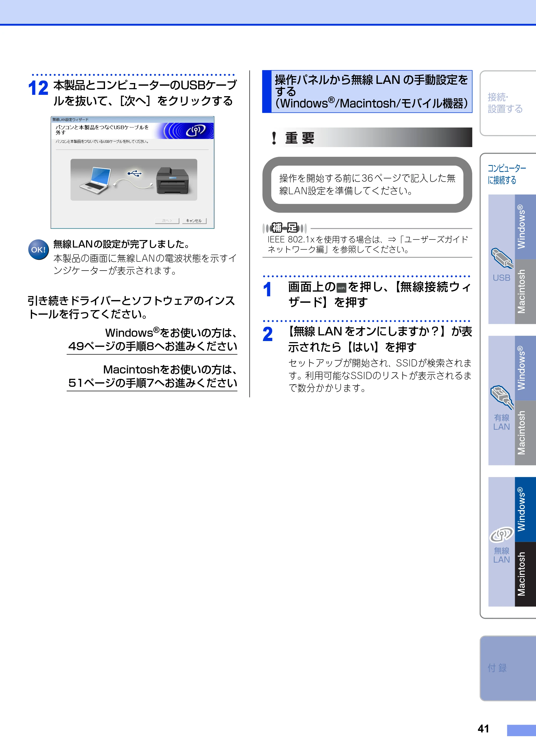The image size is (536, 756).
Task: Click the USB cable connector icon
Action: pyautogui.click(x=502, y=258)
